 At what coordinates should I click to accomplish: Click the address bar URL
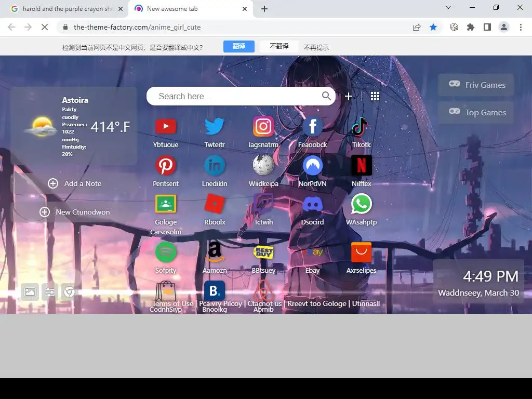[x=137, y=27]
